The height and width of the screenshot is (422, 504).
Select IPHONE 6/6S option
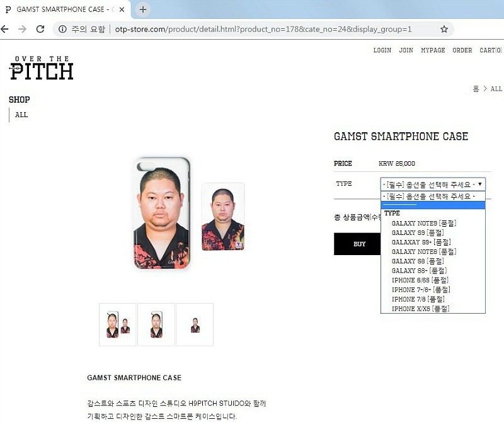433,280
